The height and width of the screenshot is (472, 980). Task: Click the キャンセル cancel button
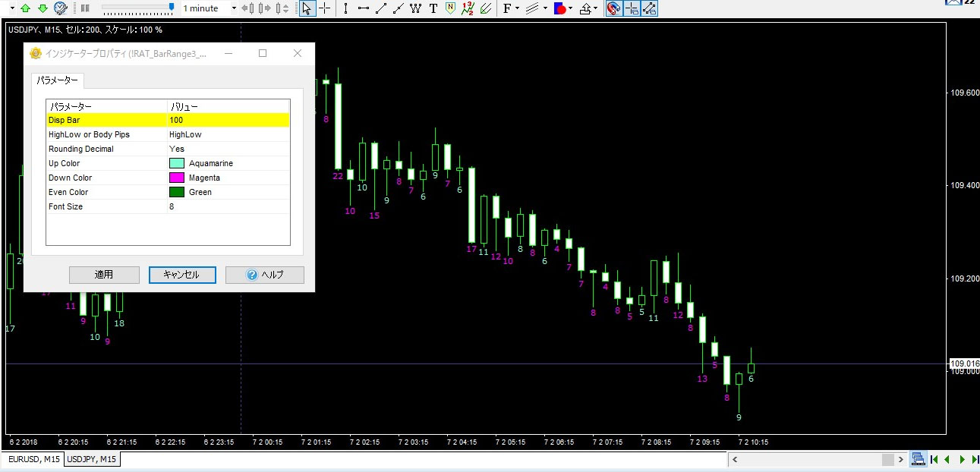(182, 275)
